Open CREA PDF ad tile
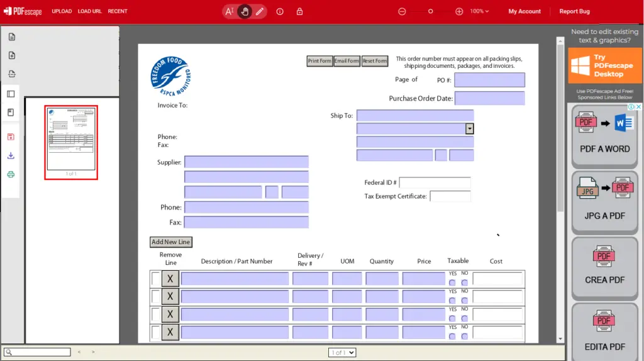 coord(604,268)
